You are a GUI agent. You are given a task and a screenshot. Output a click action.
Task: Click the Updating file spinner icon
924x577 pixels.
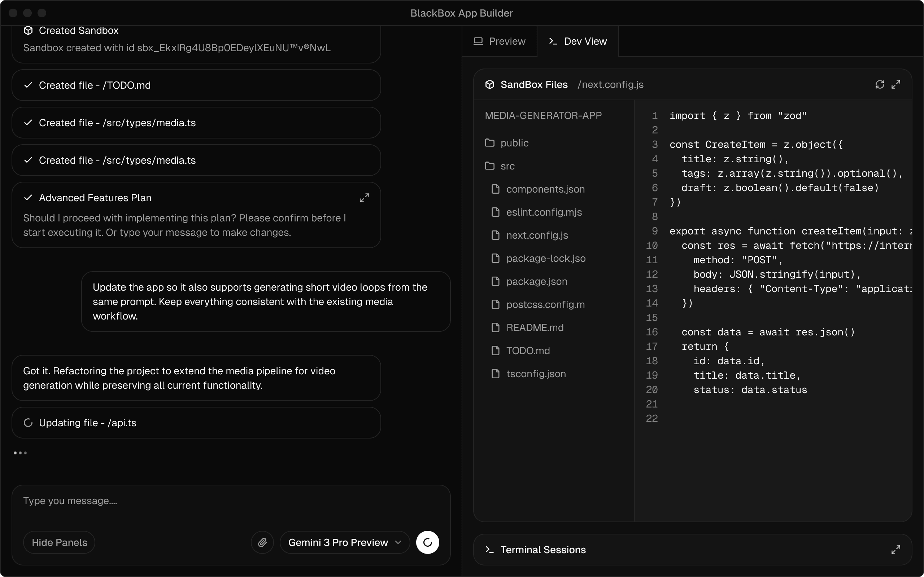(28, 423)
